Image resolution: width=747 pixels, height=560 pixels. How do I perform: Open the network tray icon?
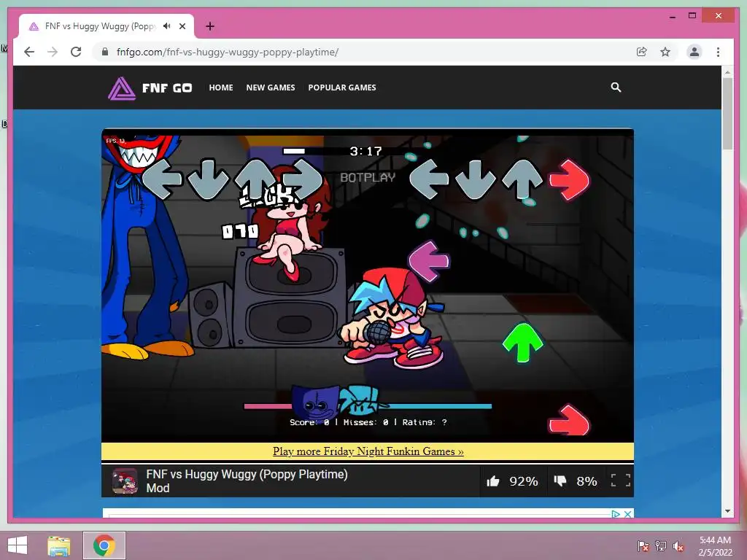[661, 546]
